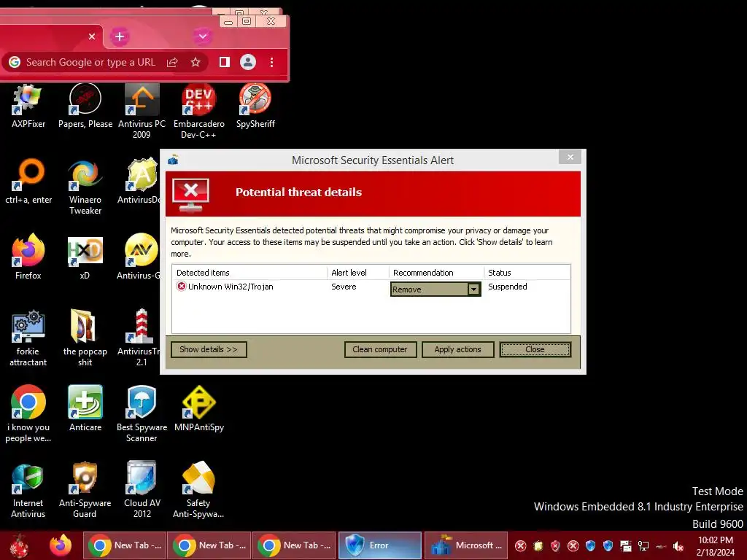Open Safety Anti-Spyware desktop icon
This screenshot has height=560, width=747.
(x=198, y=490)
